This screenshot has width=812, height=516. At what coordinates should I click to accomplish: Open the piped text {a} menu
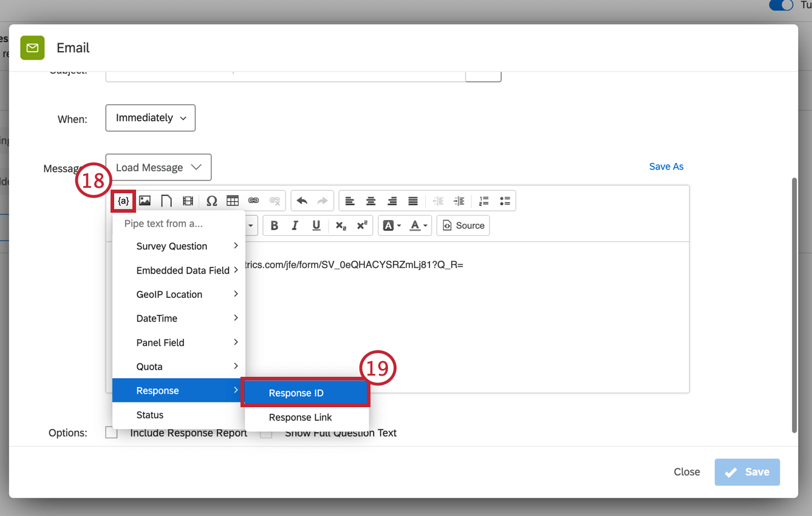pos(123,201)
